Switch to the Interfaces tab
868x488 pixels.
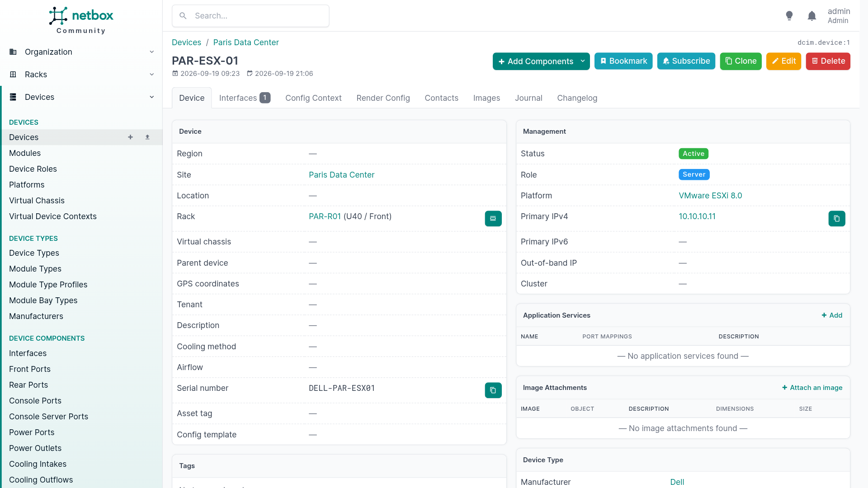coord(245,98)
